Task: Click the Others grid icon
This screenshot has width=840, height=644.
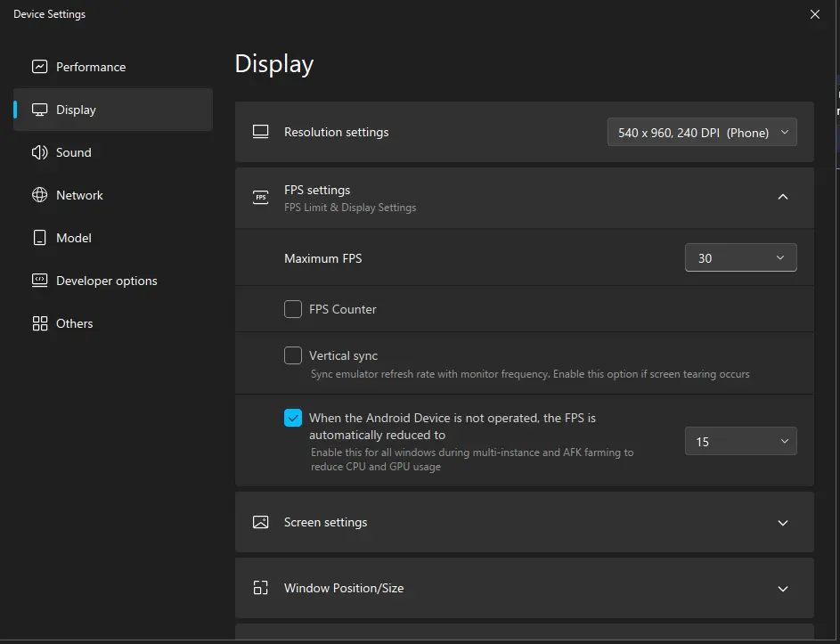Action: click(40, 323)
